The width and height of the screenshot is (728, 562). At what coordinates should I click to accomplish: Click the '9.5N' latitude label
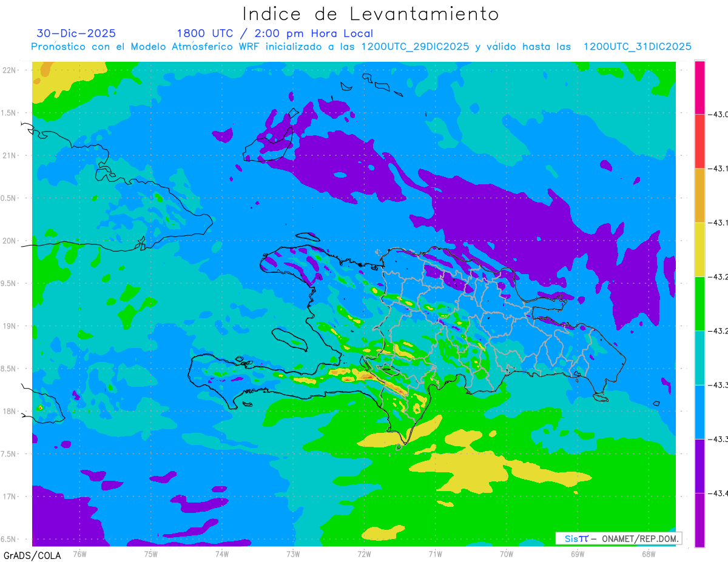tap(9, 284)
